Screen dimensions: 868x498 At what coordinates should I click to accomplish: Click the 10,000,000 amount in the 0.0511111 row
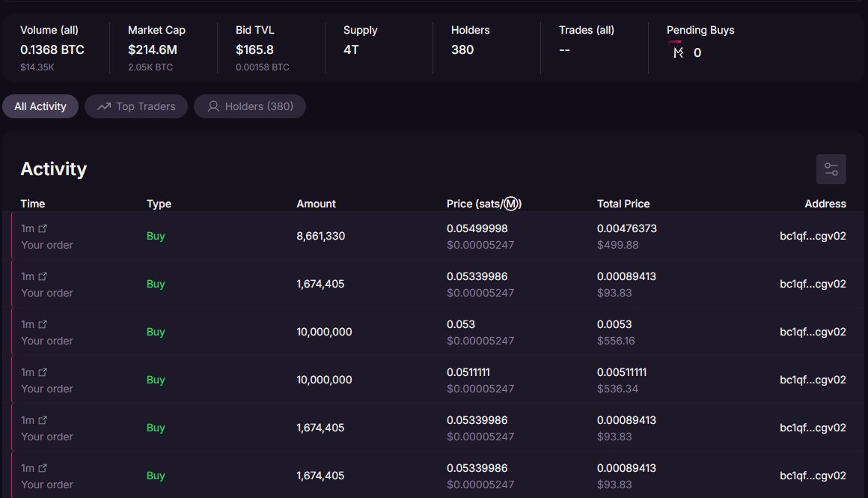[x=325, y=380]
